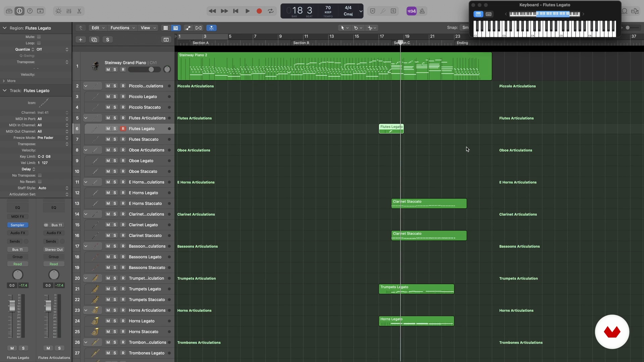Viewport: 644px width, 362px height.
Task: Toggle the Automation view icon
Action: (188, 28)
